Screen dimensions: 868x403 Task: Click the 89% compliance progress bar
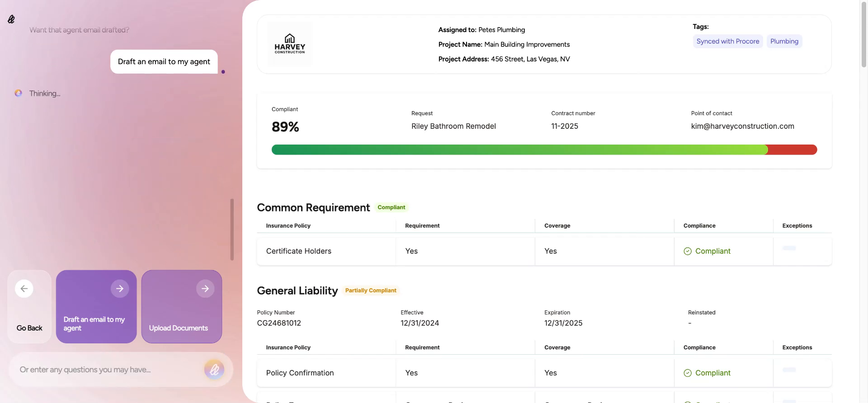(544, 150)
